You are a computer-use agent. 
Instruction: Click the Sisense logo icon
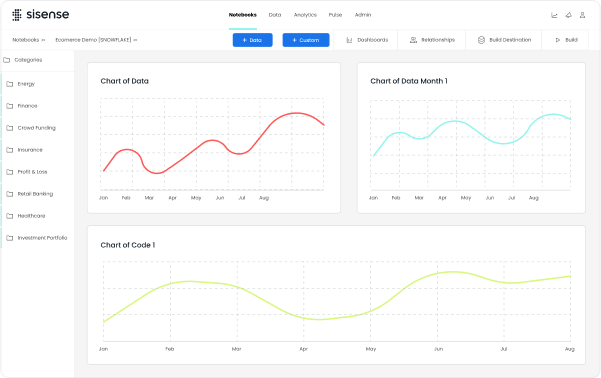[17, 15]
